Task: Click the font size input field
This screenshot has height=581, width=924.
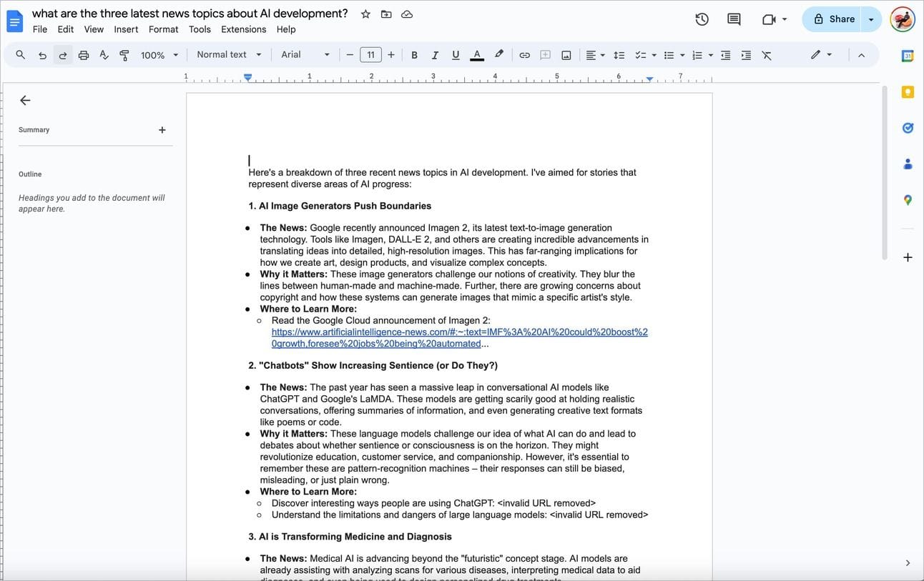Action: click(x=370, y=55)
